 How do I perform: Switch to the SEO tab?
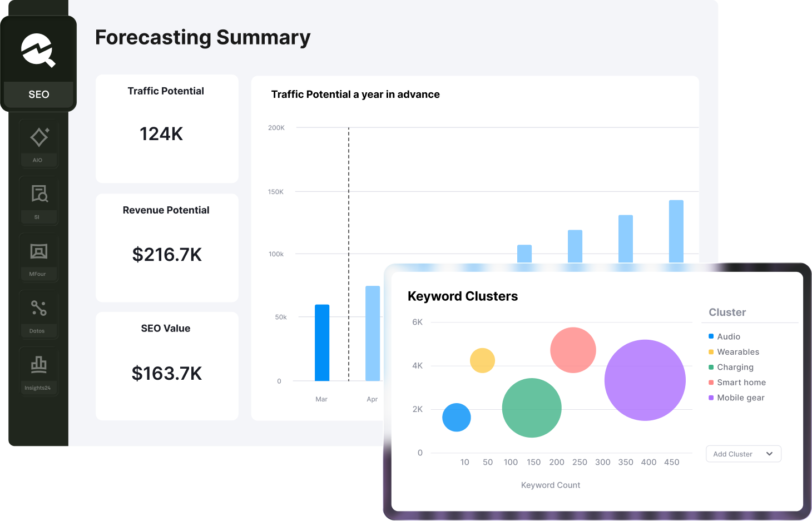(38, 94)
